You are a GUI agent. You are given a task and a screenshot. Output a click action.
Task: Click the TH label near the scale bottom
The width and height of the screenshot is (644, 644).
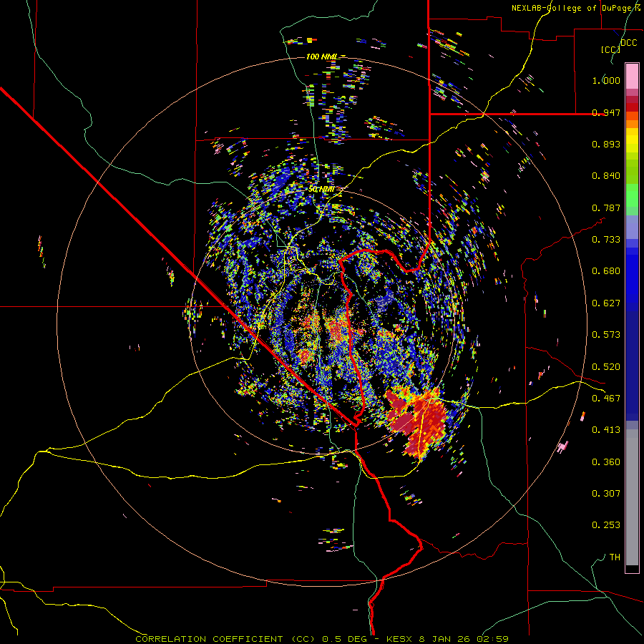tap(615, 557)
